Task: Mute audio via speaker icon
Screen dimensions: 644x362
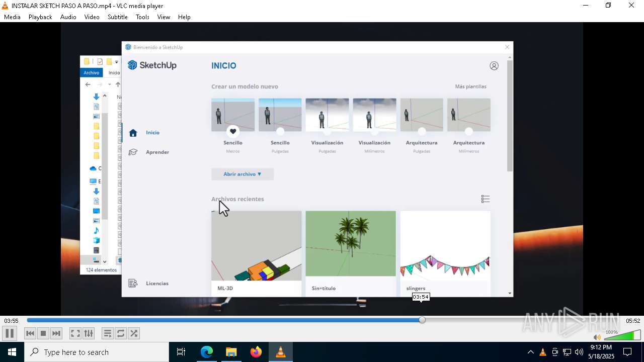Action: pos(597,337)
